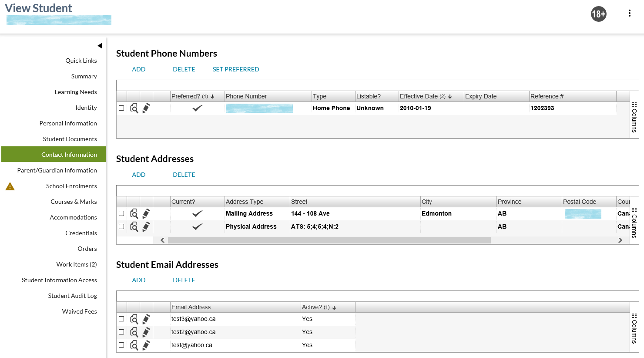Collapse the left navigation sidebar

click(x=100, y=46)
